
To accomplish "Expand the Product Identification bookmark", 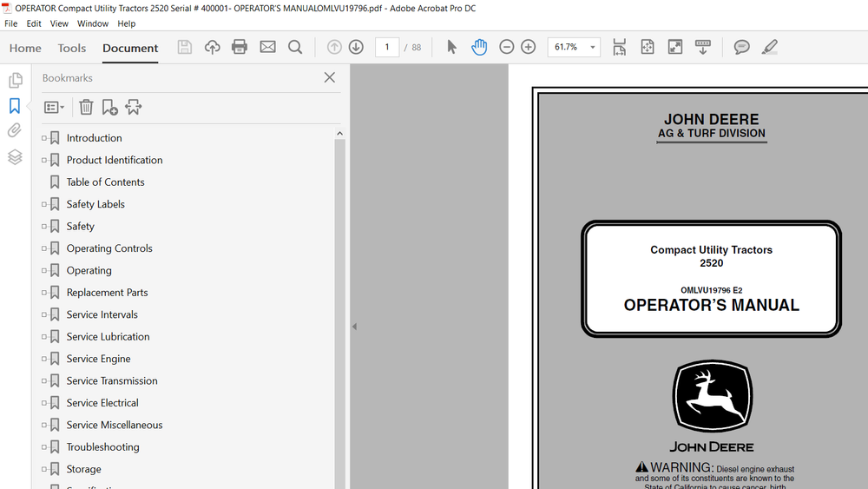I will 44,160.
